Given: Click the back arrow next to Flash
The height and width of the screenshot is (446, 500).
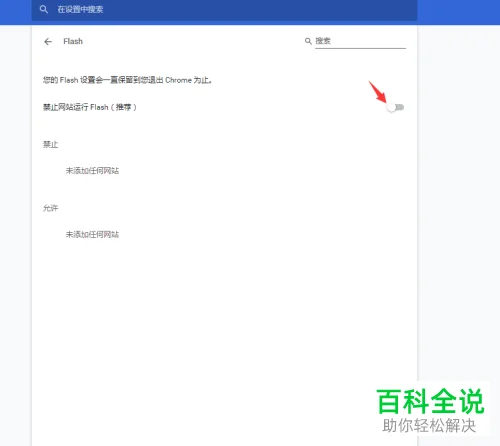Looking at the screenshot, I should pyautogui.click(x=48, y=41).
